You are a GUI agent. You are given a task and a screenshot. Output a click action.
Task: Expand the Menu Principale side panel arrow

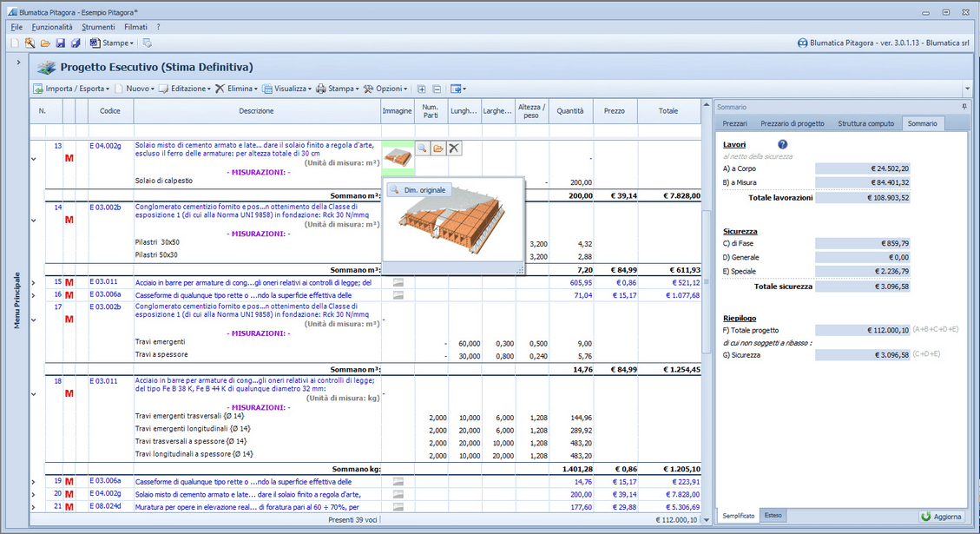tap(18, 62)
